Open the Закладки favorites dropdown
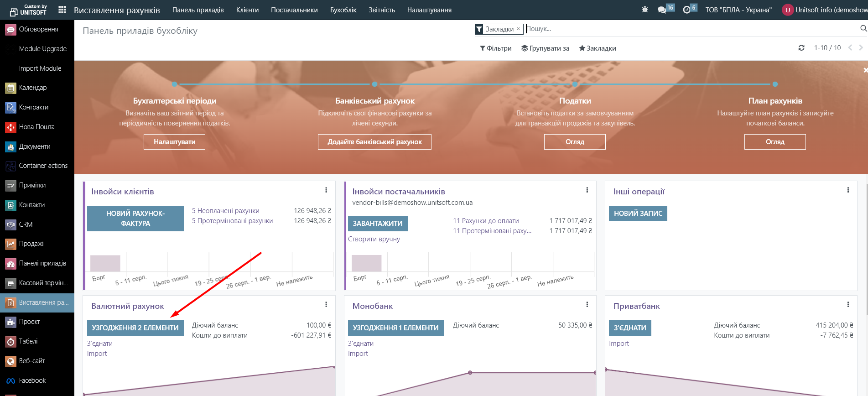868x396 pixels. pos(597,48)
